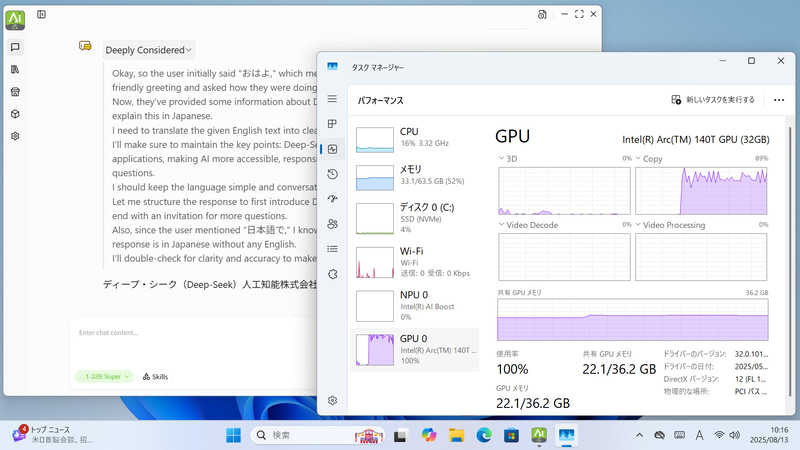Open Copilot from taskbar
This screenshot has height=450, width=800.
pos(429,435)
